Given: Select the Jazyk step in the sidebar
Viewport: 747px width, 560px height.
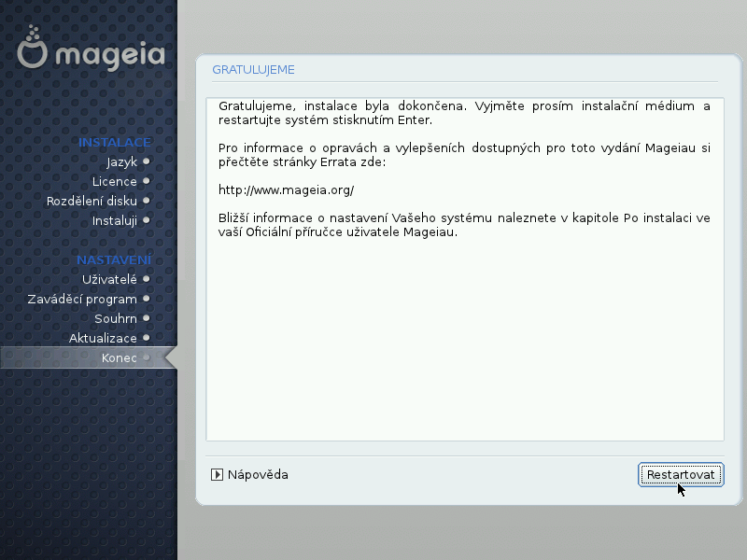Looking at the screenshot, I should [x=122, y=161].
